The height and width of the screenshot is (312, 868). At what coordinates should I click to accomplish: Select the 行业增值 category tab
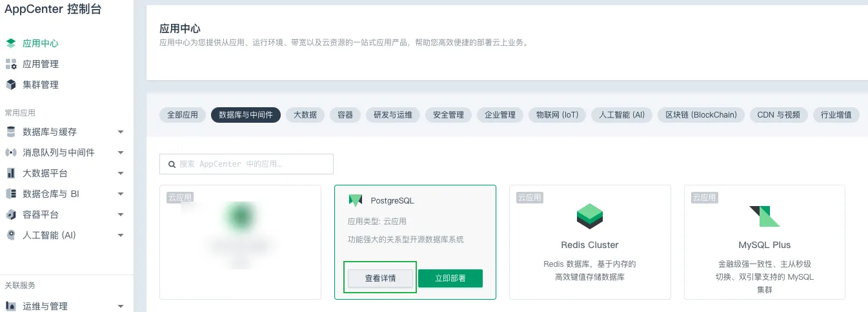pyautogui.click(x=836, y=115)
